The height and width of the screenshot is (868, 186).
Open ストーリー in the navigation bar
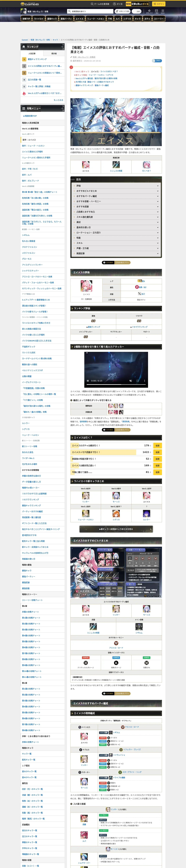point(159,19)
